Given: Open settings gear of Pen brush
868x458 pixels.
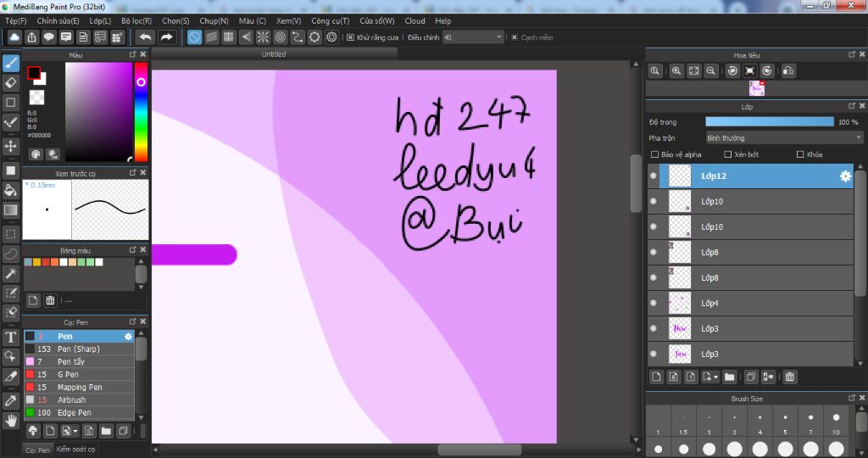Looking at the screenshot, I should [129, 336].
